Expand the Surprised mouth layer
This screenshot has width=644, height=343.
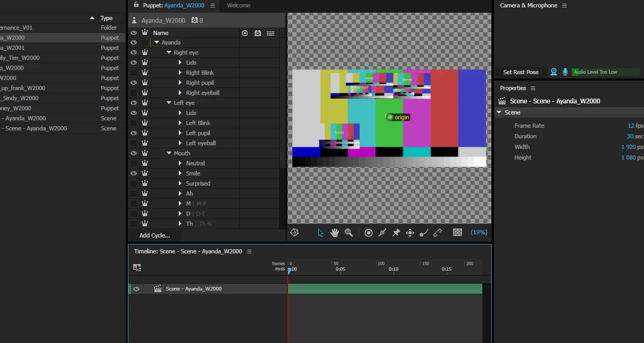tap(180, 183)
